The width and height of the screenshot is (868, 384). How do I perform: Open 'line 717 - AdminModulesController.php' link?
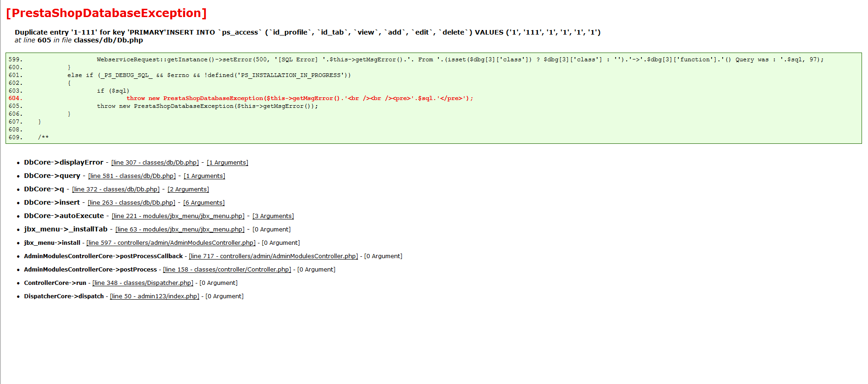[x=274, y=256]
